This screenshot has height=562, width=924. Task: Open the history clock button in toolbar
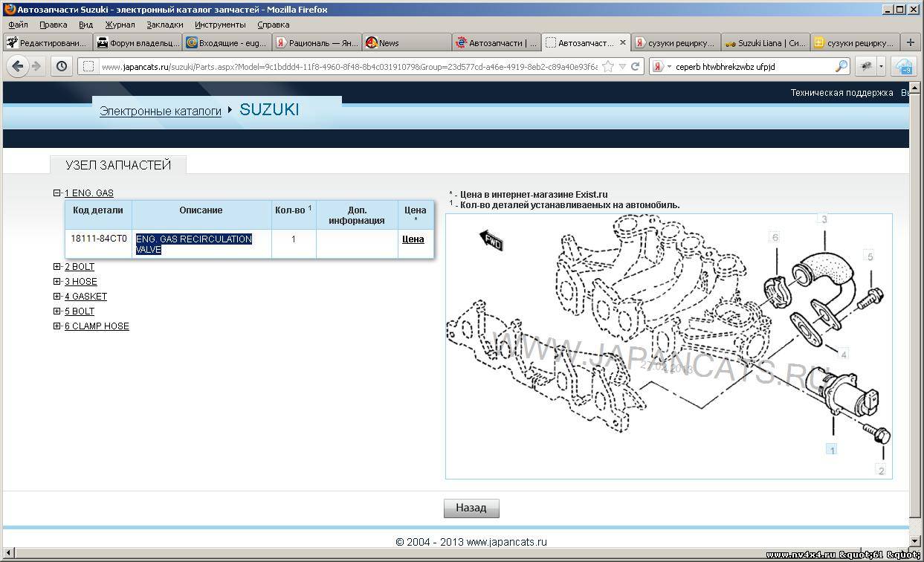pyautogui.click(x=62, y=66)
